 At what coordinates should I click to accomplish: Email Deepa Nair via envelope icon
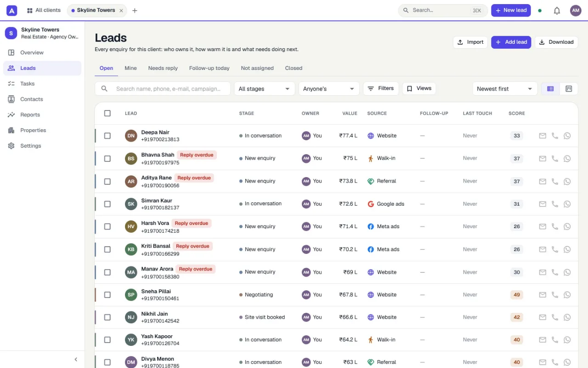coord(543,136)
